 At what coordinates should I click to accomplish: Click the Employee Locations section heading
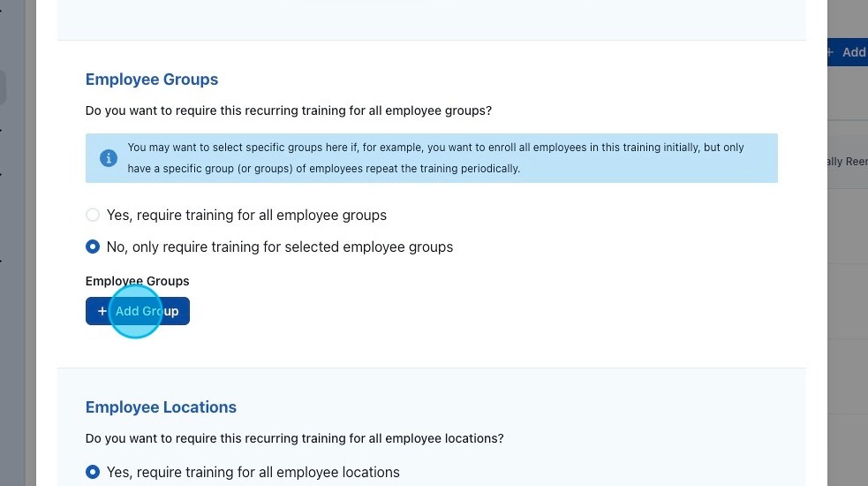(x=161, y=407)
